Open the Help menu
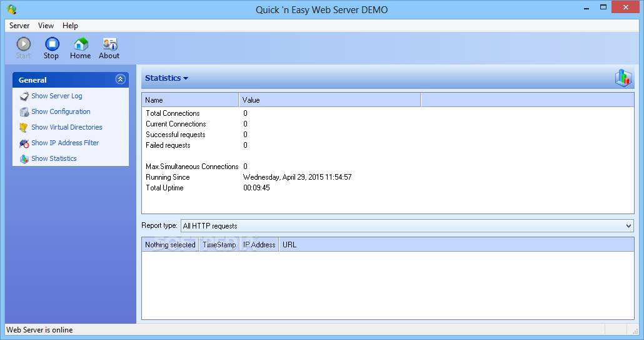 pyautogui.click(x=70, y=26)
